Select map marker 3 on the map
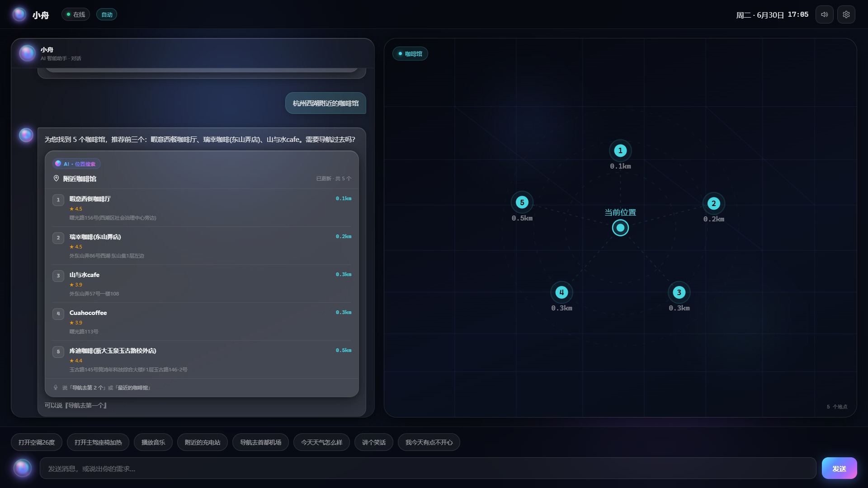This screenshot has width=868, height=488. 679,292
